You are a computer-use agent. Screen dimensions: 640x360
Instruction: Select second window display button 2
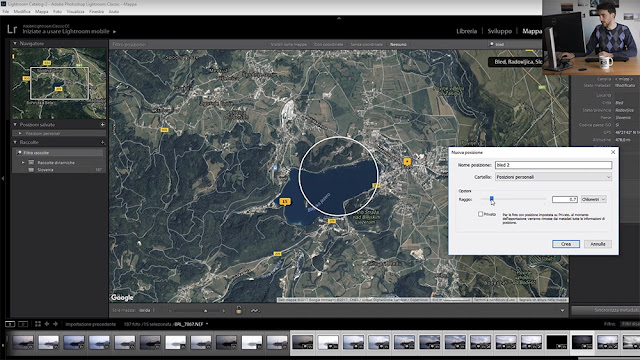[x=23, y=324]
